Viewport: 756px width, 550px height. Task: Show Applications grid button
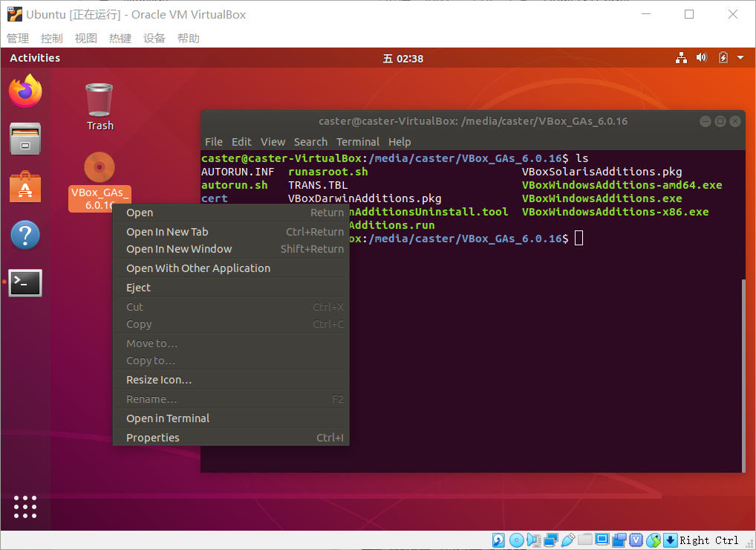pyautogui.click(x=25, y=507)
